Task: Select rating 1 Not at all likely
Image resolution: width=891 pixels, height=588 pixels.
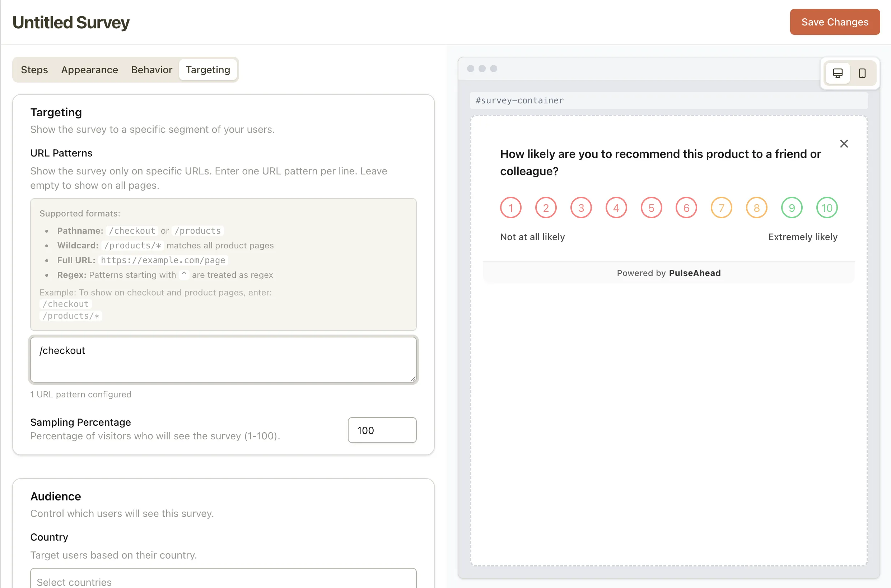Action: click(510, 207)
